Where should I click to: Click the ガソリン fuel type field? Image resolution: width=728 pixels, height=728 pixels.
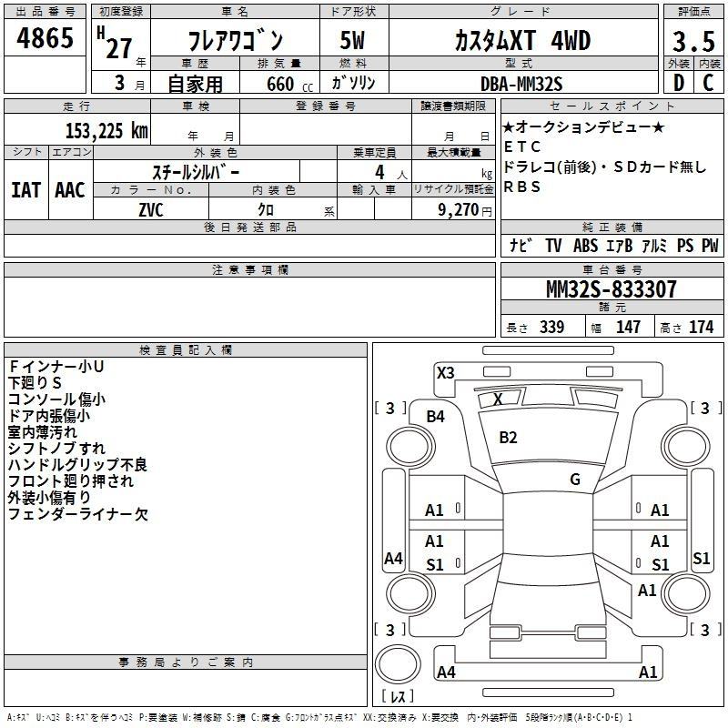point(354,83)
